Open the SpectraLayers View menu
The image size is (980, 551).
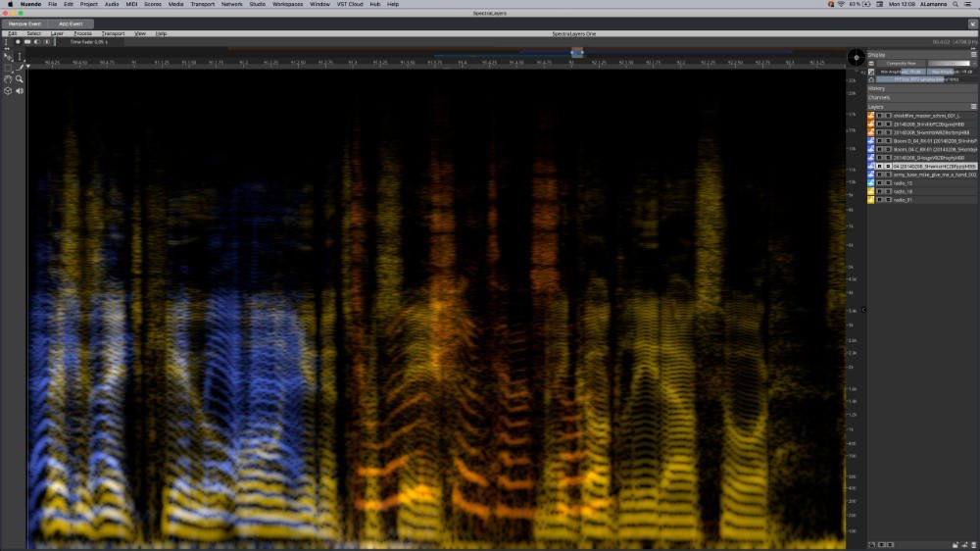click(x=140, y=33)
